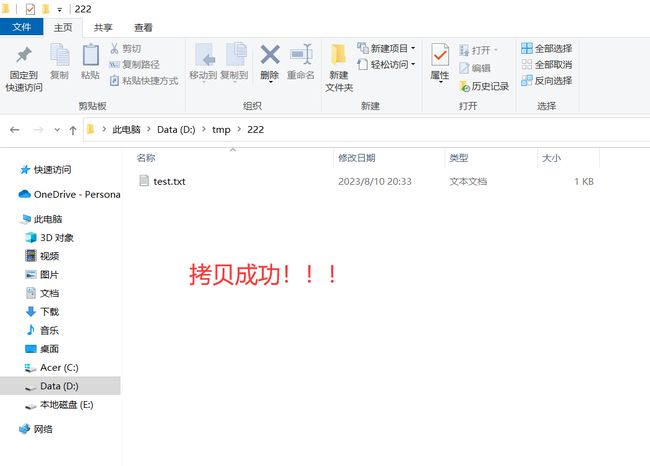This screenshot has width=650, height=466.
Task: Open OneDrive - Personal in sidebar
Action: click(69, 194)
